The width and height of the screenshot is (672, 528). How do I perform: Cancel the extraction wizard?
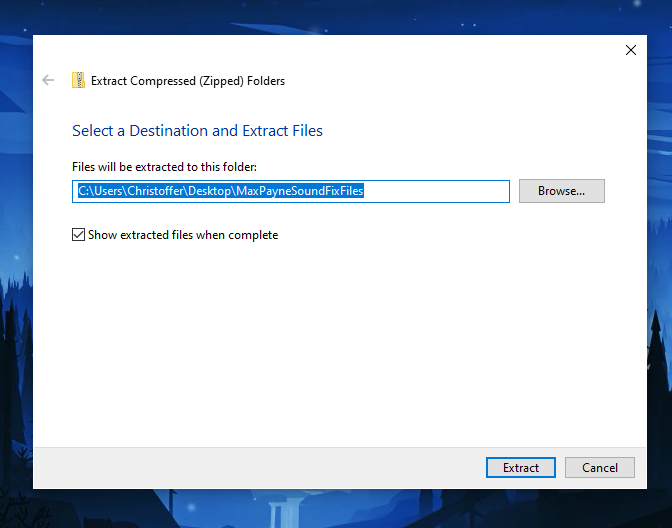(x=599, y=467)
